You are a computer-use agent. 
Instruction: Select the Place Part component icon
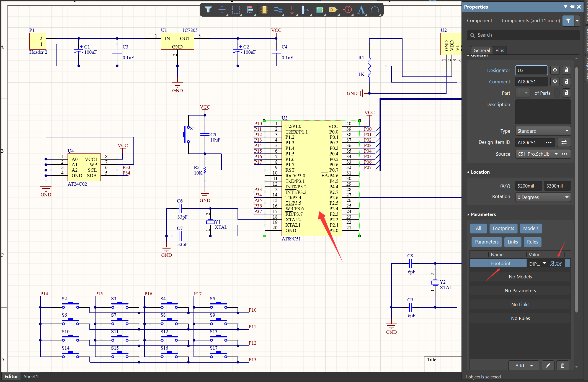tap(264, 10)
